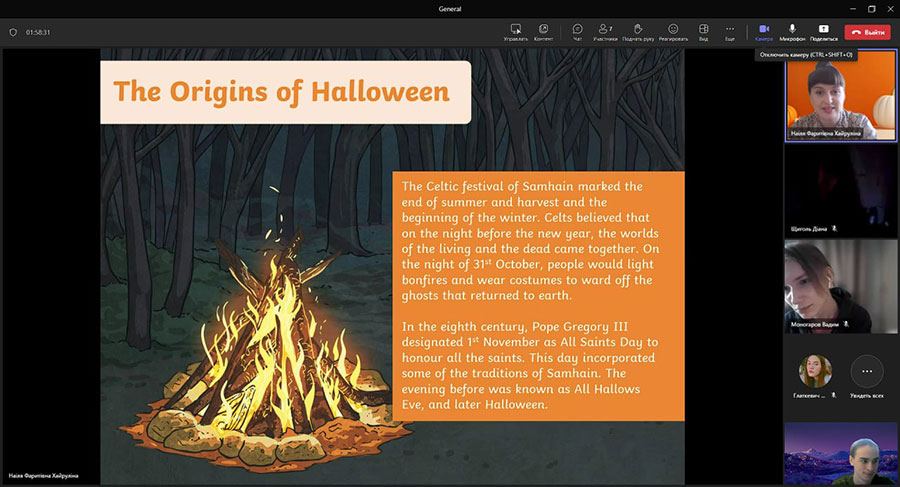Click muted mic icon beside Глаткевич
This screenshot has width=900, height=487.
pos(833,395)
